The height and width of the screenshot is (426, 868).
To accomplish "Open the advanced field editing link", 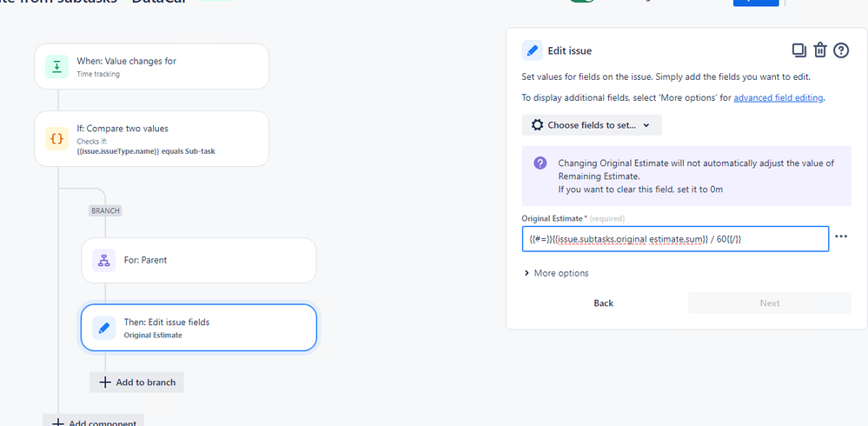I will pos(779,98).
